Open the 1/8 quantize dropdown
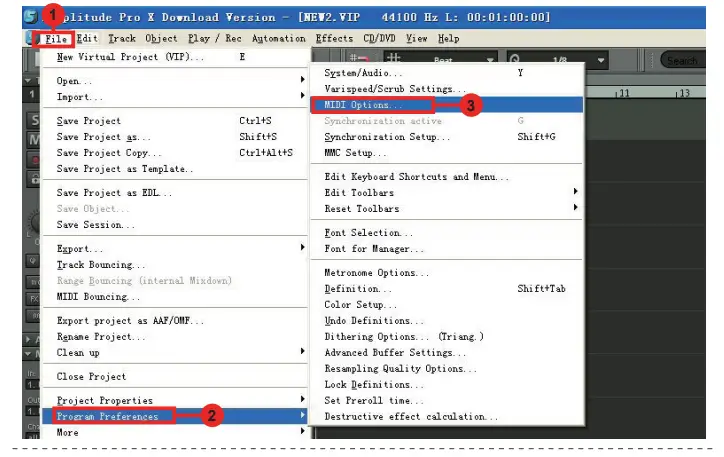 pyautogui.click(x=600, y=60)
